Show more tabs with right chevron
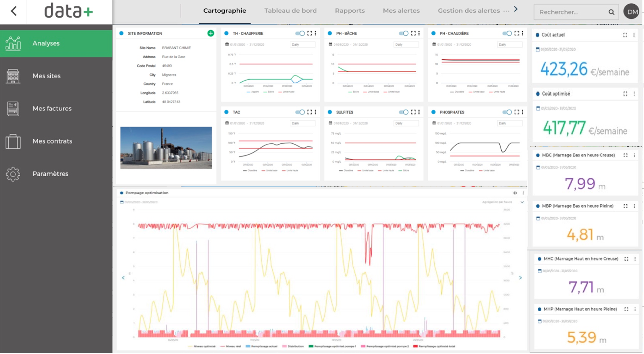 point(516,9)
